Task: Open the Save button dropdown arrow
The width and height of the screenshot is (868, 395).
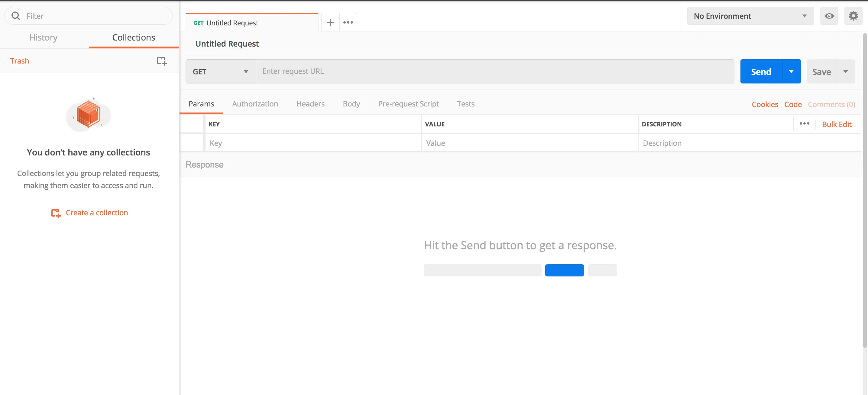Action: (x=845, y=71)
